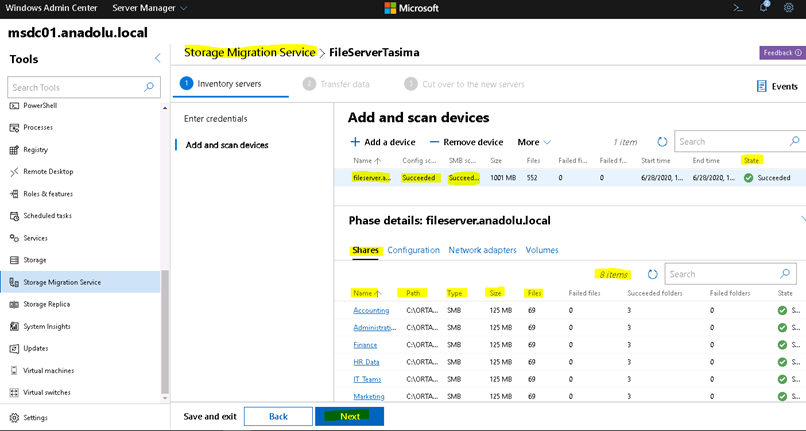Open the System Insights icon

[14, 327]
